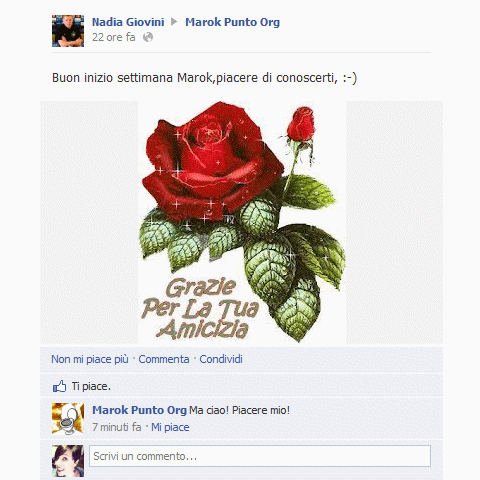Open Nadia Giovini's profile picture
The image size is (480, 480).
coord(68,31)
